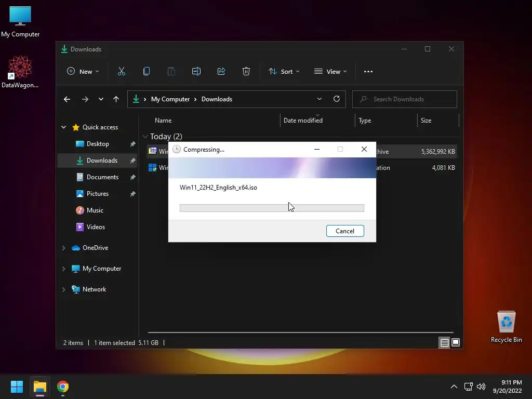Collapse the Today (2) group
The width and height of the screenshot is (532, 399).
click(x=145, y=137)
